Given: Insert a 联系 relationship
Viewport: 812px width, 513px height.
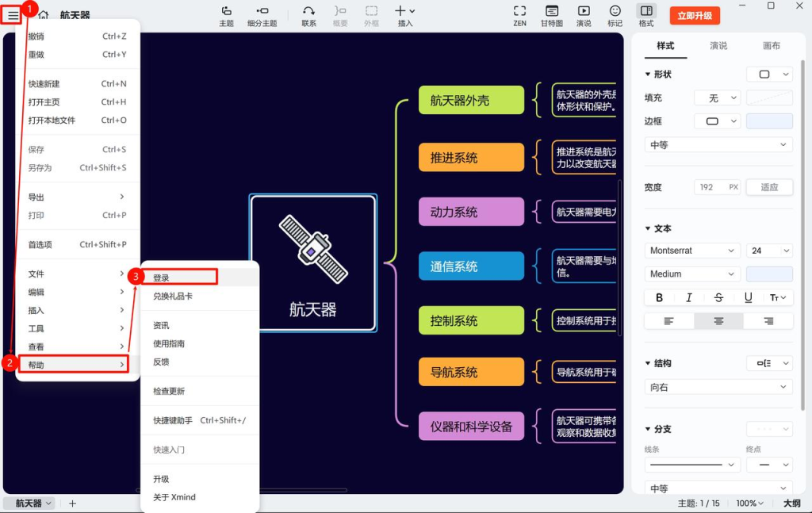Looking at the screenshot, I should (308, 16).
